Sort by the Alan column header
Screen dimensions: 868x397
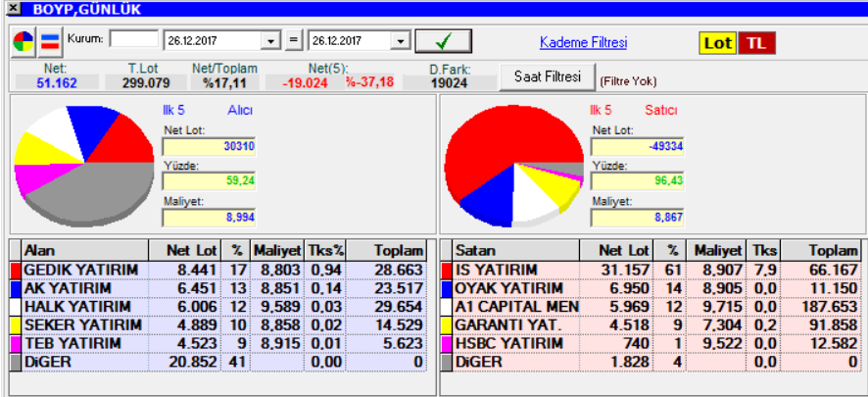(84, 251)
